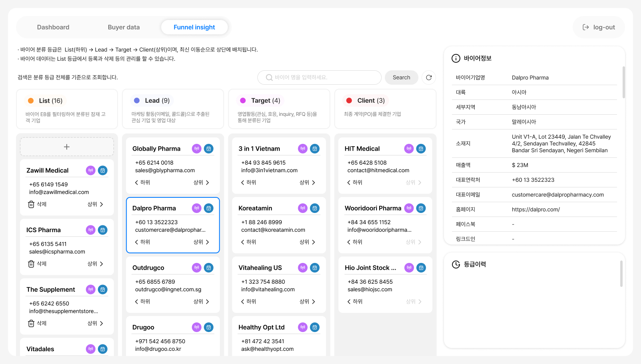
Task: Select the Drugoo card title
Action: coord(143,327)
